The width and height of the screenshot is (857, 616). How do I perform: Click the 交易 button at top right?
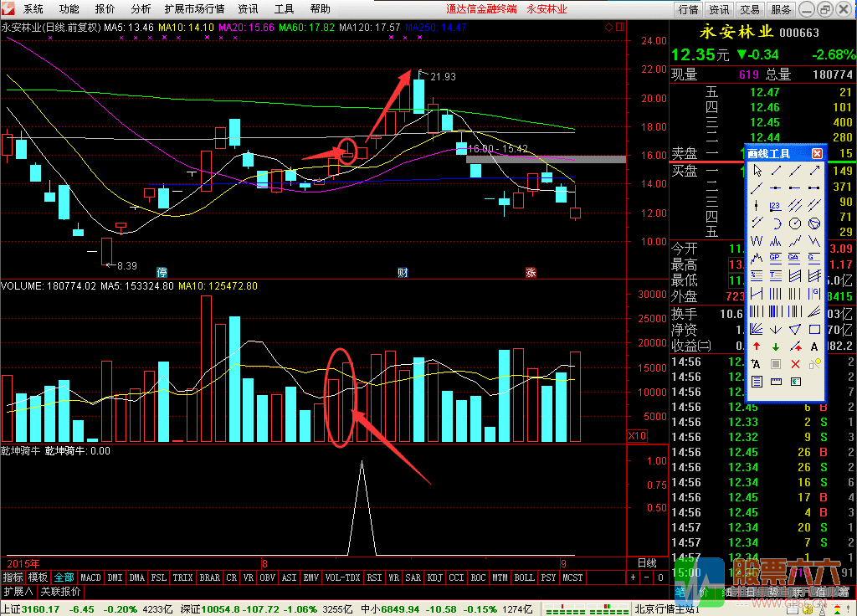(x=750, y=9)
